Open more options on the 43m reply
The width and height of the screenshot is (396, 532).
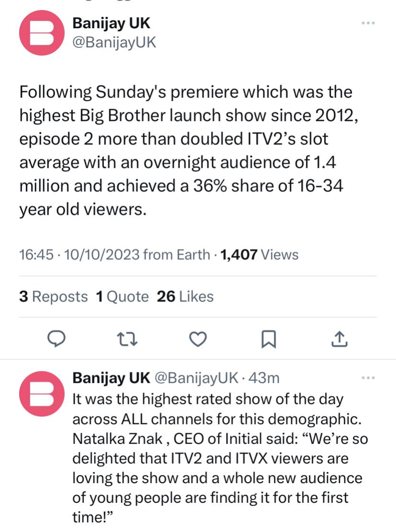[368, 378]
